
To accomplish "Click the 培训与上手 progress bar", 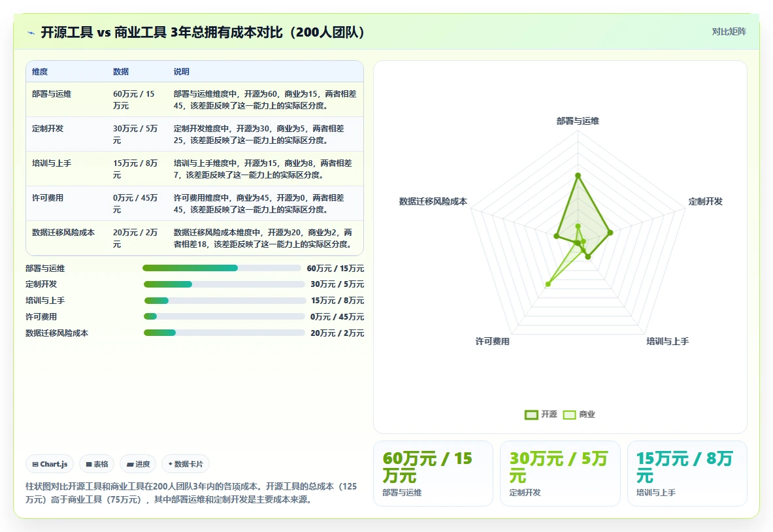I will (x=225, y=301).
